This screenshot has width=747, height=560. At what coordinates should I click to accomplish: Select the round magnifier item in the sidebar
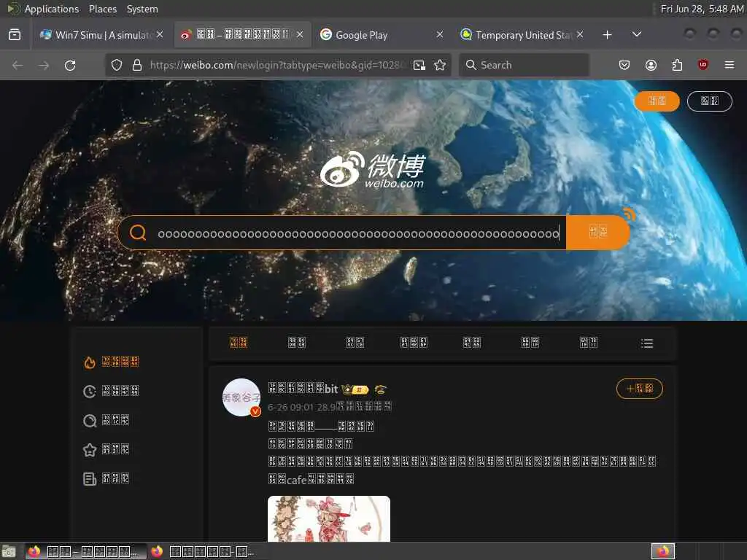[x=106, y=421]
